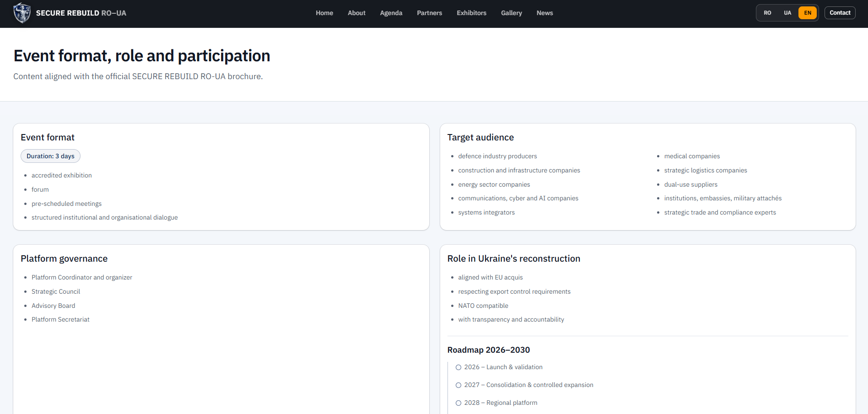Click the 'Target audience' heading
868x414 pixels.
click(x=480, y=137)
